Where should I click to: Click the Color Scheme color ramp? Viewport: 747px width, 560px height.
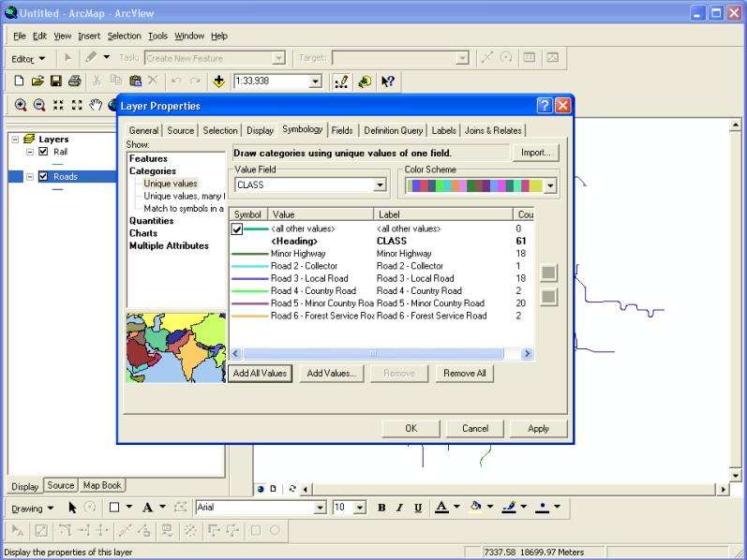474,185
